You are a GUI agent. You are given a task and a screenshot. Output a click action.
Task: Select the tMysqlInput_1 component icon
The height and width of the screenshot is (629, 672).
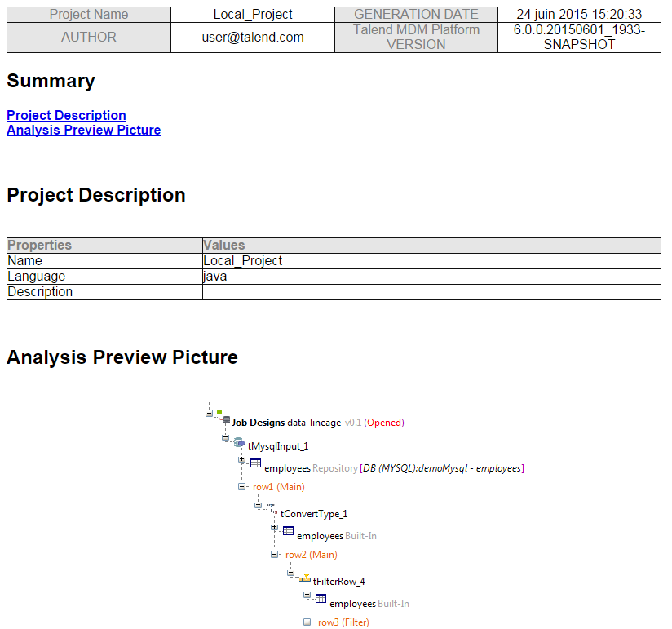pos(240,443)
